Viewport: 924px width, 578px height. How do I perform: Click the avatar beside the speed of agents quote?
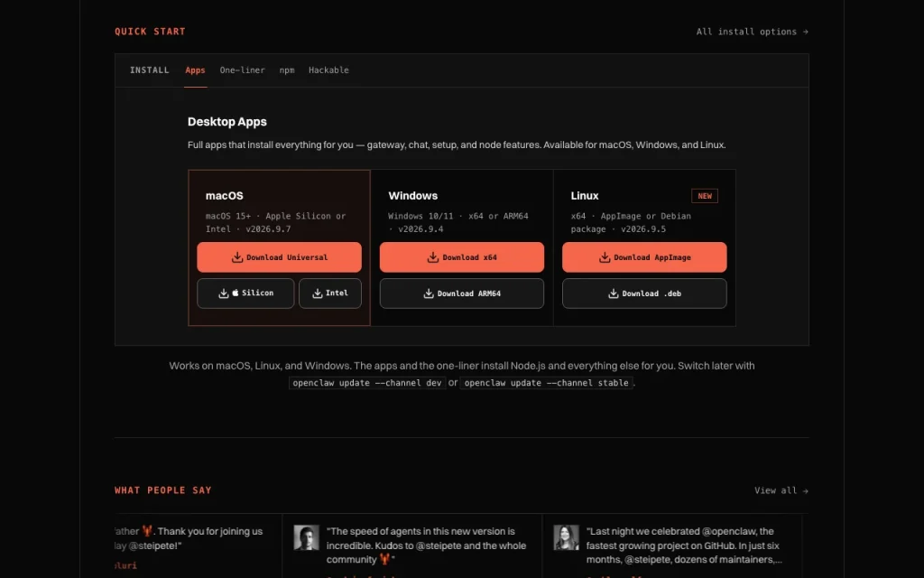tap(307, 537)
